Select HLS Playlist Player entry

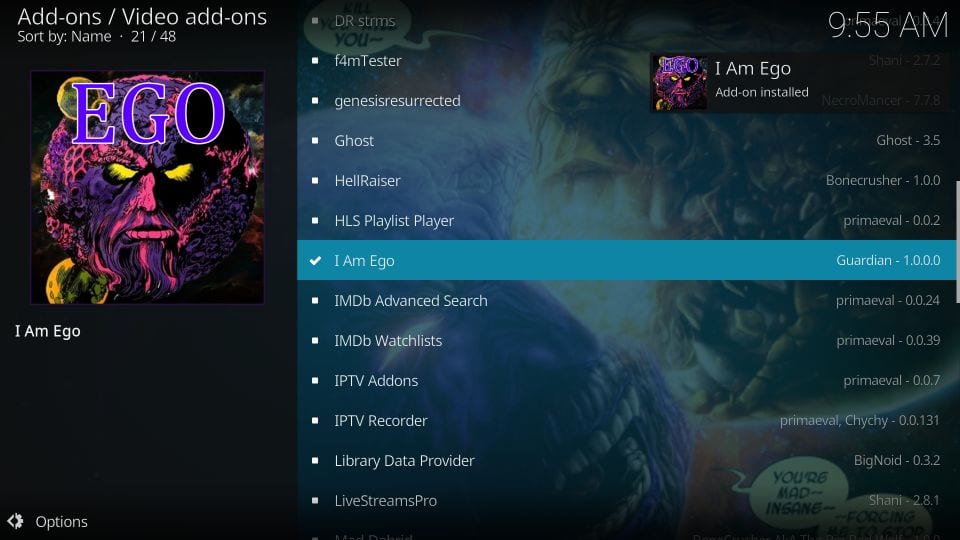click(x=626, y=220)
